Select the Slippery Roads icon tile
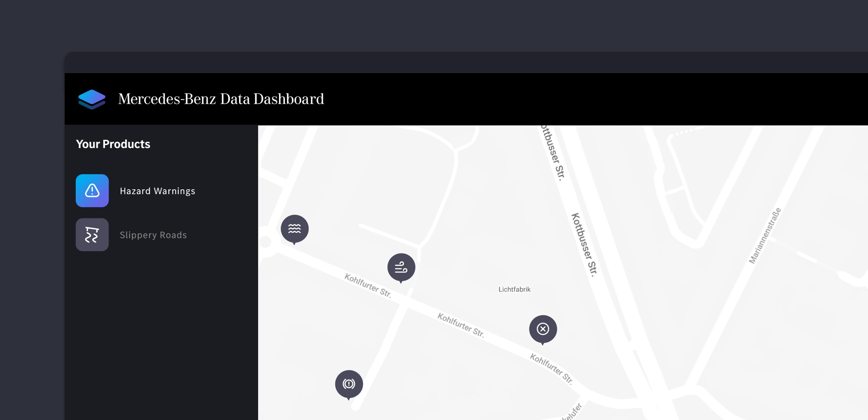Viewport: 868px width, 420px height. (92, 235)
